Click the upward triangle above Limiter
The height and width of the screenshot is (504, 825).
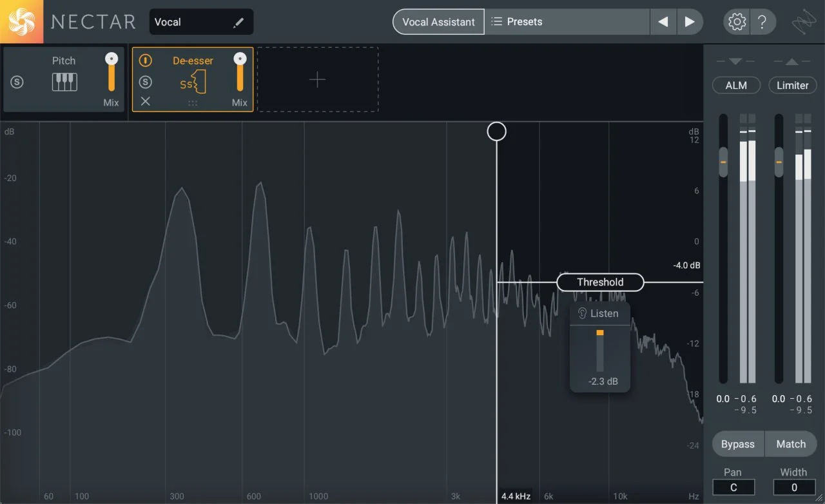pyautogui.click(x=792, y=62)
